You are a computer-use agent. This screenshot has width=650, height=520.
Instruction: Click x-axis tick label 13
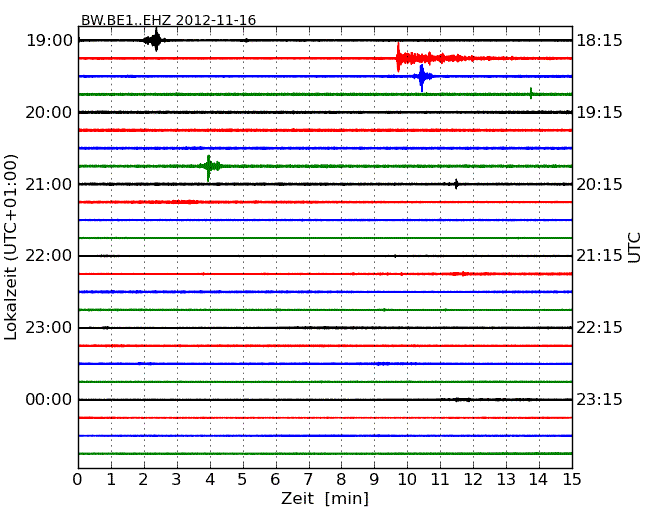[506, 480]
